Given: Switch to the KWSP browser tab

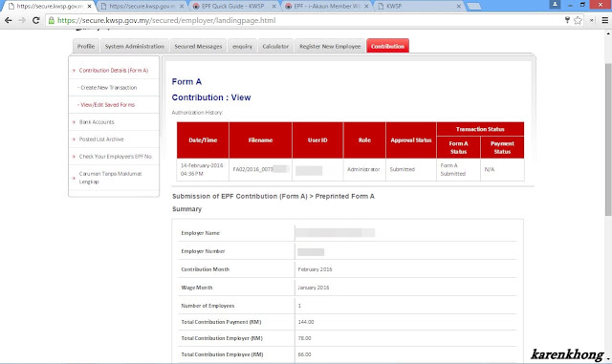Looking at the screenshot, I should click(x=418, y=7).
